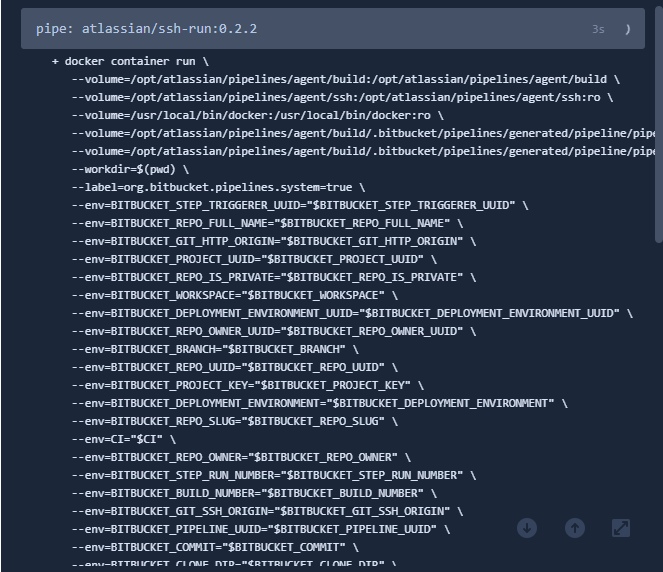Expand log to full screen icon
663x572 pixels.
621,528
